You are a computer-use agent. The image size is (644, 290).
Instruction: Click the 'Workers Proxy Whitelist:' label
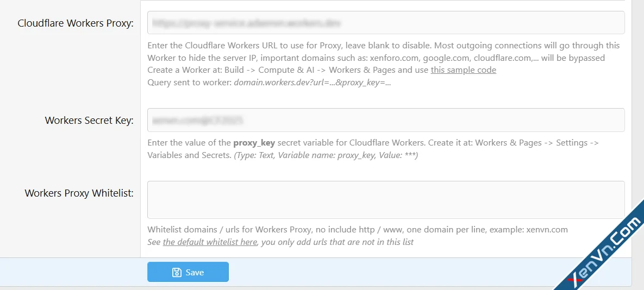(x=79, y=193)
